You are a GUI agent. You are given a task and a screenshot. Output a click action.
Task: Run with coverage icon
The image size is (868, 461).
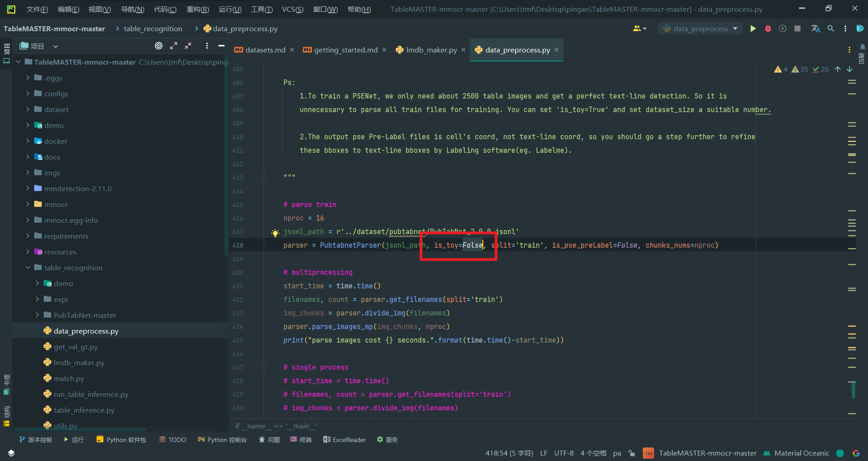[783, 28]
